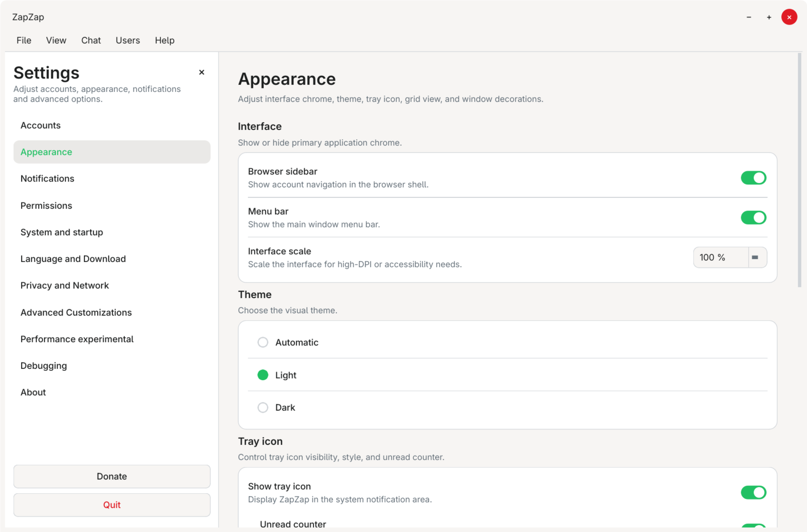Open the Debugging settings section

(x=112, y=366)
